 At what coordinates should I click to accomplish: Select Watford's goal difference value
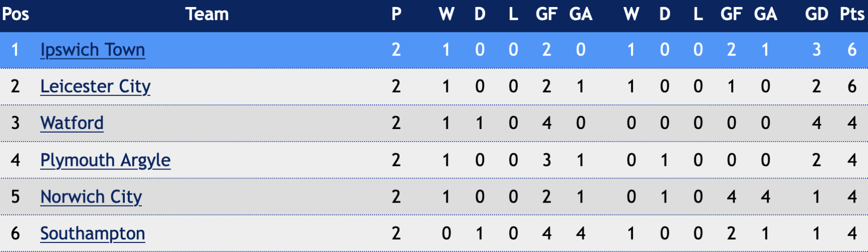point(816,123)
